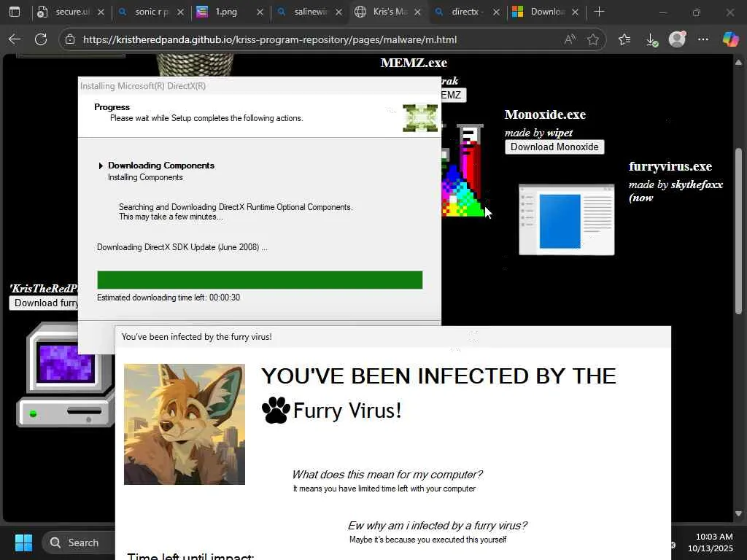This screenshot has height=560, width=747.
Task: Click the site lock icon
Action: 70,39
